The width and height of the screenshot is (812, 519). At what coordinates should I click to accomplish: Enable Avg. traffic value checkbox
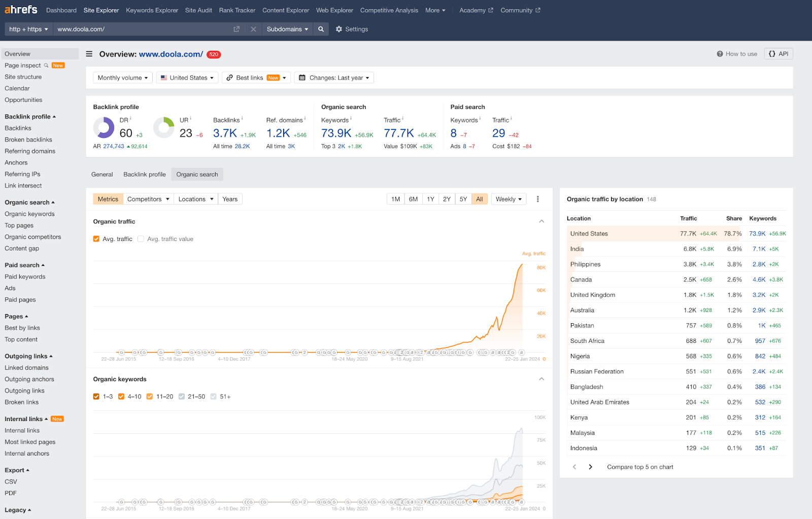pos(141,239)
